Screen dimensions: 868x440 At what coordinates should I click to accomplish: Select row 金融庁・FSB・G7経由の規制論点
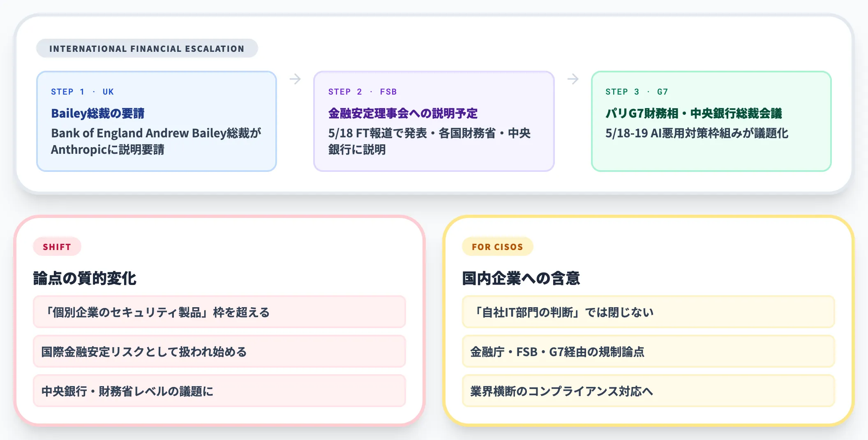click(649, 352)
